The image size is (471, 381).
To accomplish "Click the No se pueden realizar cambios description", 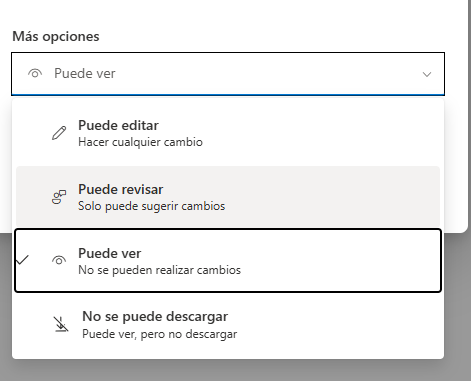I will [159, 270].
